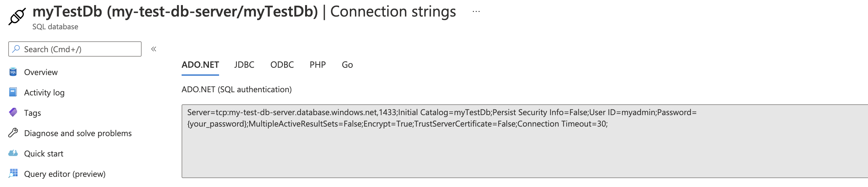Navigate to Quick start
This screenshot has height=187, width=868.
click(43, 153)
